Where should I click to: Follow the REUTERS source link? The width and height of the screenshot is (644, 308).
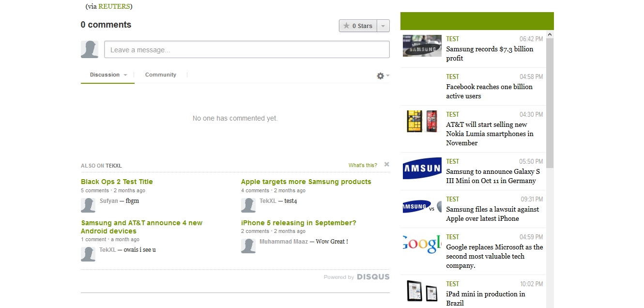coord(114,6)
